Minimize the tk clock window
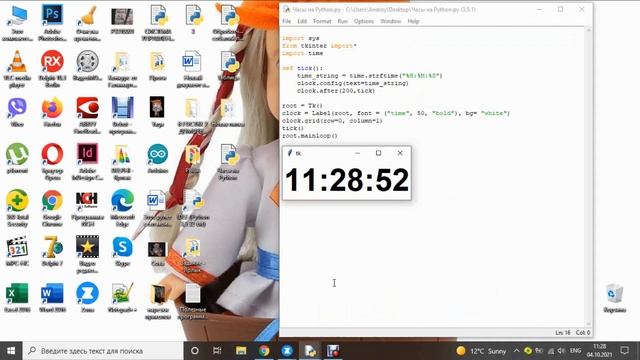The height and width of the screenshot is (360, 640). 358,153
